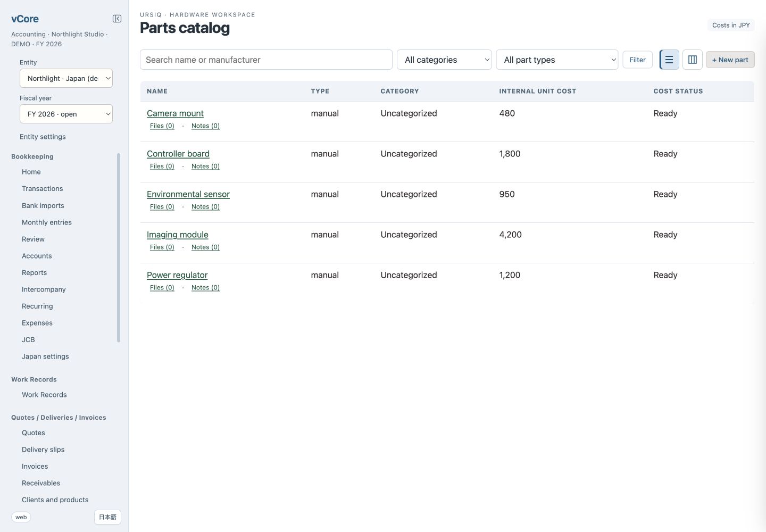
Task: Open Japan settings page
Action: [45, 356]
